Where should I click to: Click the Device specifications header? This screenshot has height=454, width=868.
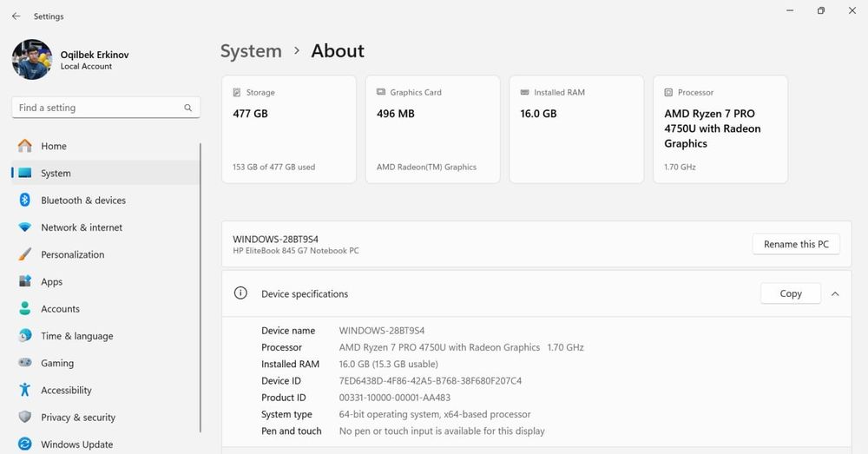(536, 294)
